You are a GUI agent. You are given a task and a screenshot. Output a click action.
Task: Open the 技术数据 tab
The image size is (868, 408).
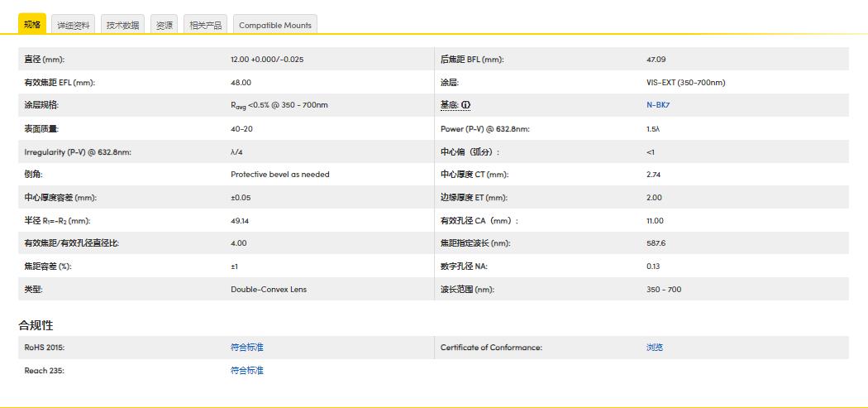[123, 24]
